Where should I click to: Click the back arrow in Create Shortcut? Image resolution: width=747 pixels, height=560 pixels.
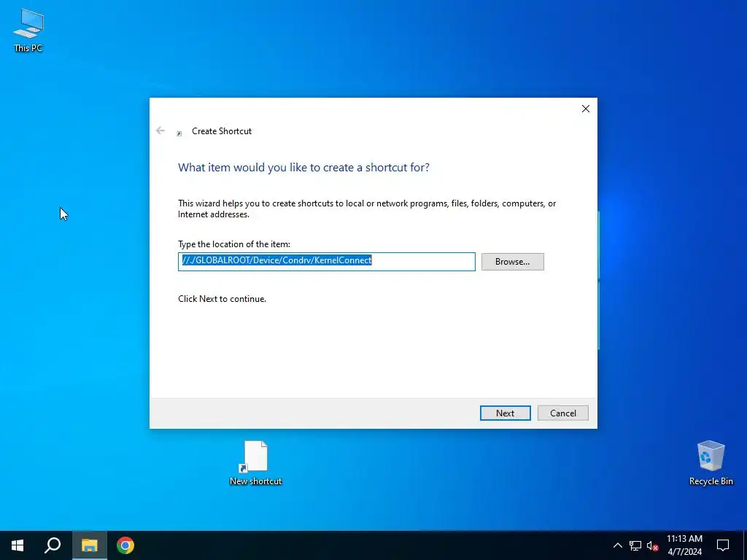pyautogui.click(x=160, y=131)
